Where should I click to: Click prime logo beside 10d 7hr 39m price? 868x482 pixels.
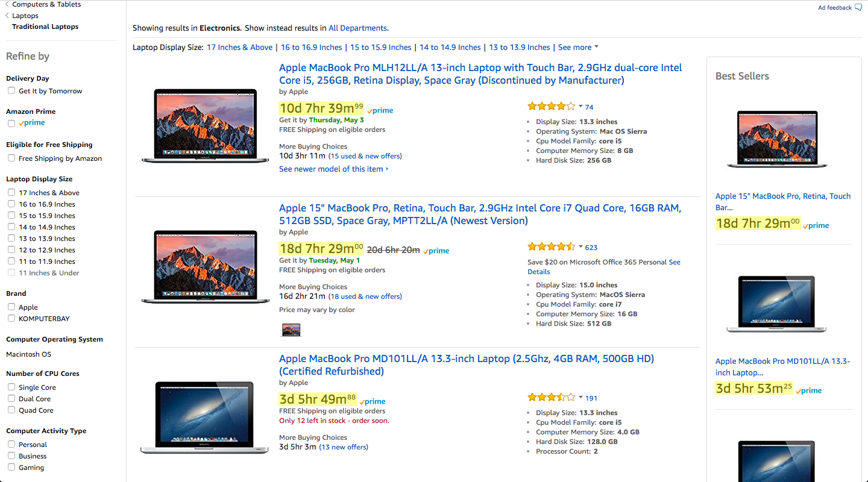(x=380, y=110)
